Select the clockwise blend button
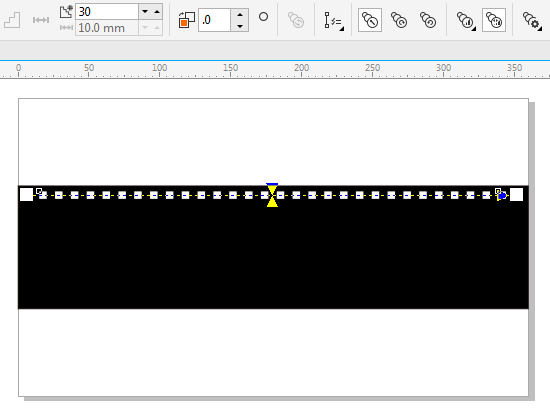The height and width of the screenshot is (409, 550). pyautogui.click(x=399, y=20)
